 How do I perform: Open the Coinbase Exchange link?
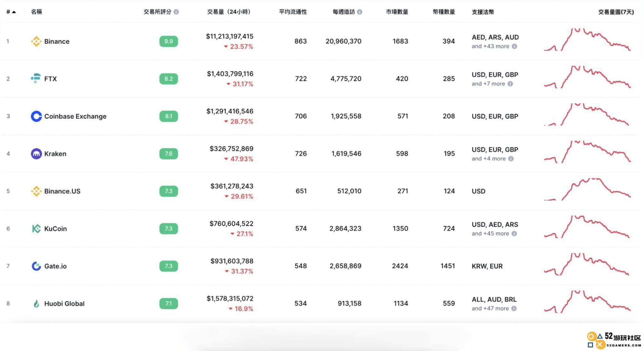(75, 116)
